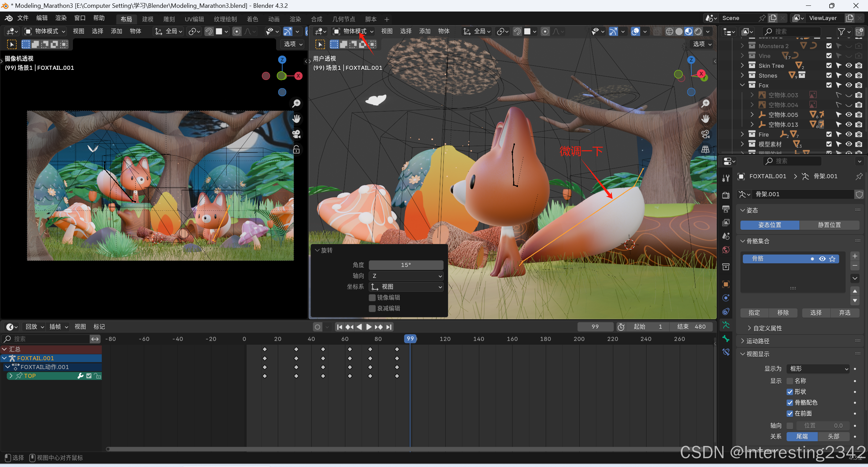Uncheck the 在前面 checkbox
Viewport: 868px width, 467px height.
(790, 413)
